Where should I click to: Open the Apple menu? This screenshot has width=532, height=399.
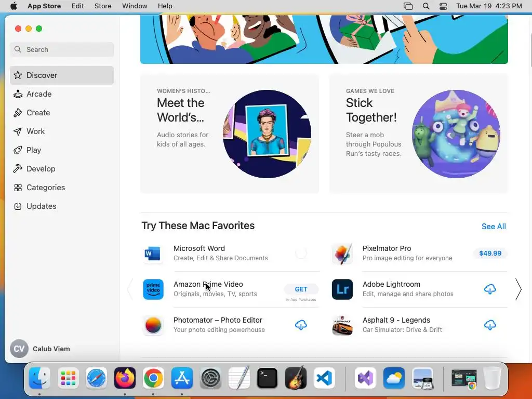pos(14,6)
